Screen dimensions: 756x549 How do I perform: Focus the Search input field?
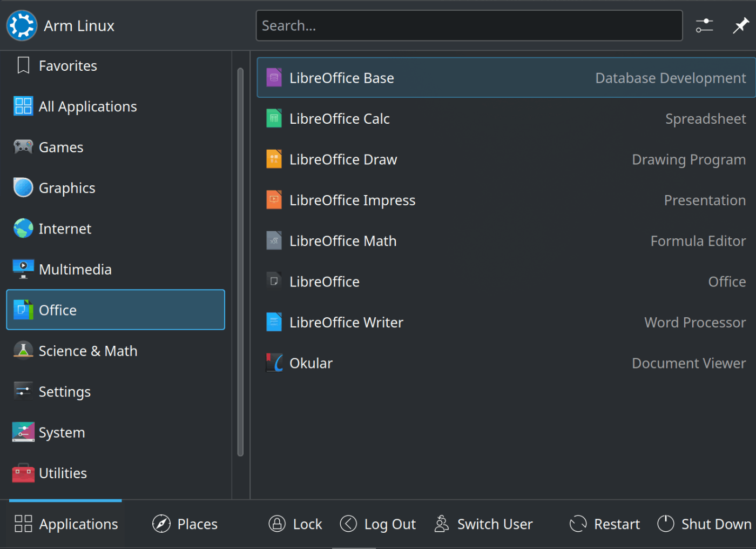(x=469, y=25)
